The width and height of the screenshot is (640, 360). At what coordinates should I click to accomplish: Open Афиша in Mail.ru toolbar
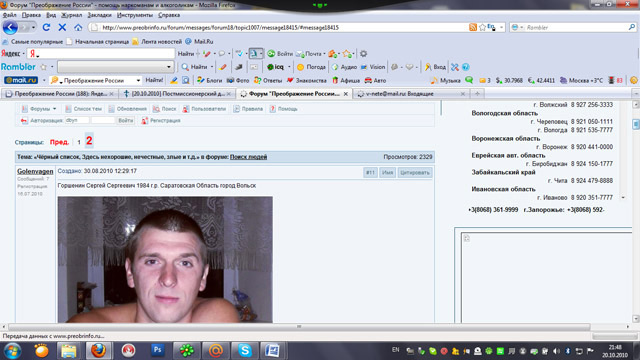tap(346, 80)
